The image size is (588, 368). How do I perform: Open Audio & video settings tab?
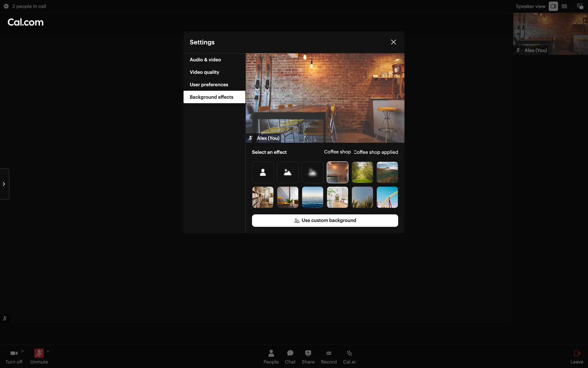pyautogui.click(x=205, y=59)
